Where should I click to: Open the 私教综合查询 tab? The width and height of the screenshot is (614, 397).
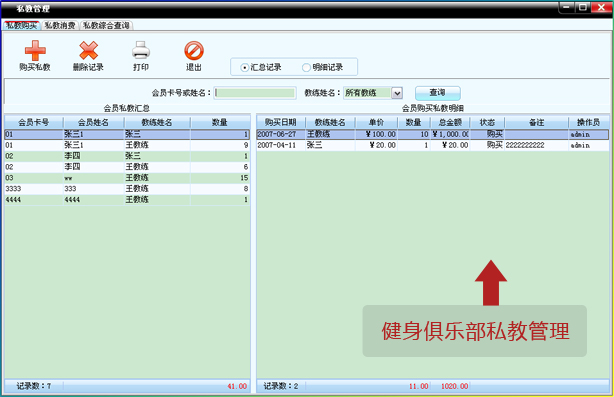click(106, 25)
